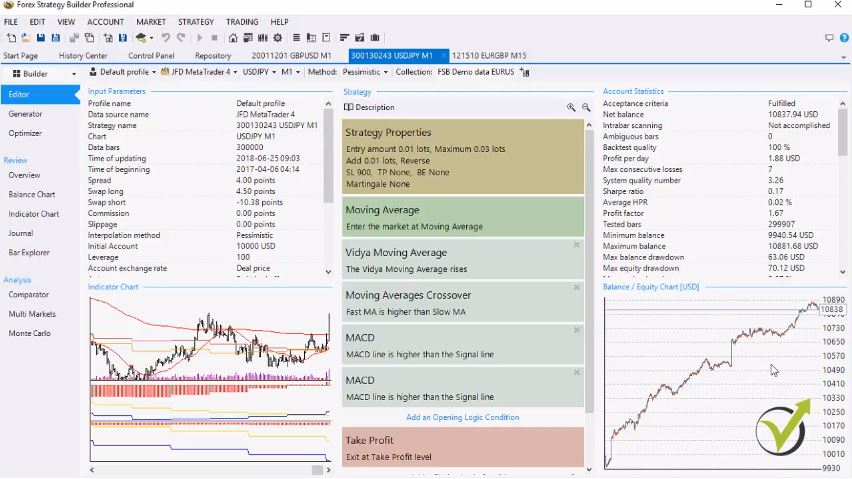Open the Optimizer section in sidebar

tap(25, 133)
